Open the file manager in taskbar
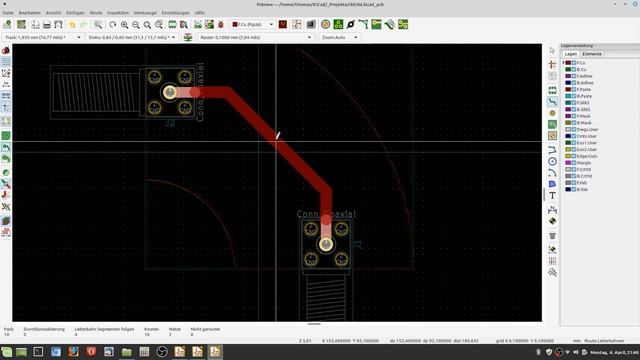This screenshot has width=640, height=360. [x=127, y=352]
